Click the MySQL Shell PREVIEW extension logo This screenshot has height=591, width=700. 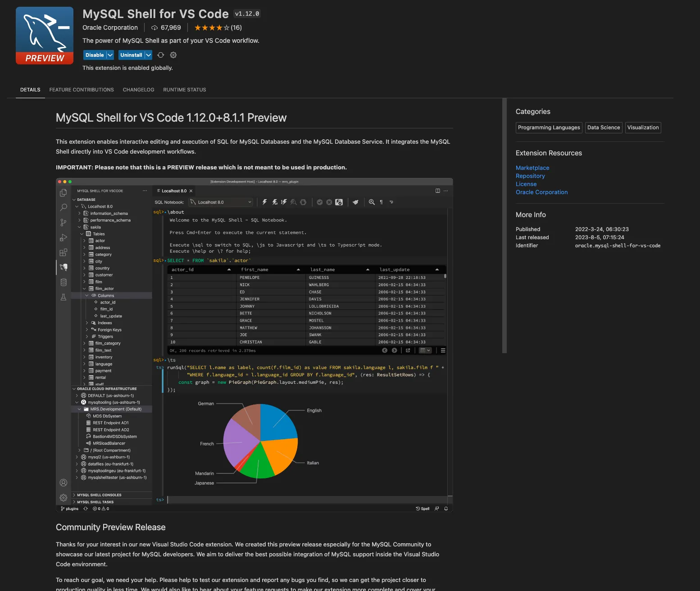point(45,36)
